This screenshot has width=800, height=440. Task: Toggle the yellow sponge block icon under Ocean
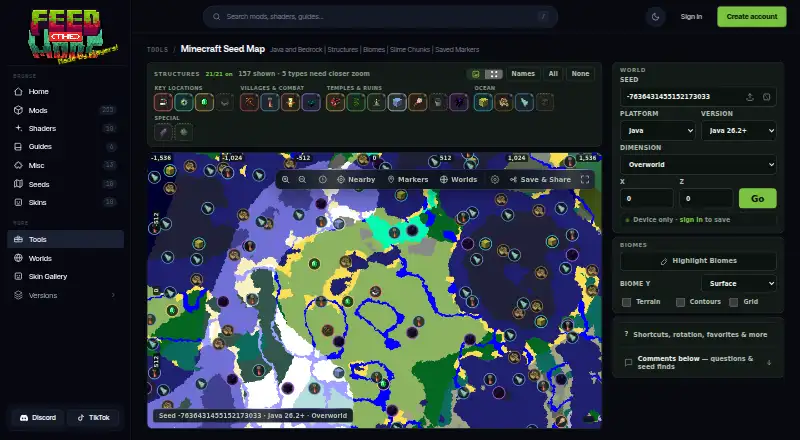pyautogui.click(x=483, y=103)
